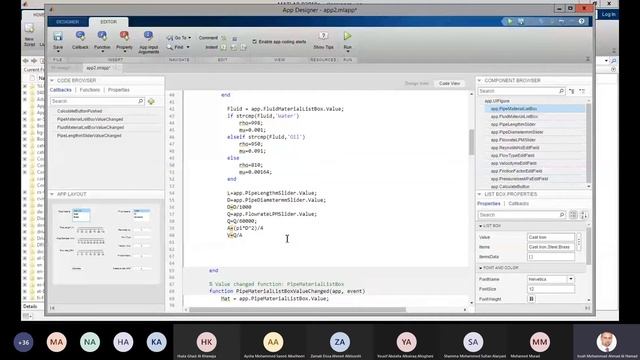Viewport: 640px width, 360px height.
Task: Show Callbacks in Code Browser
Action: point(60,90)
